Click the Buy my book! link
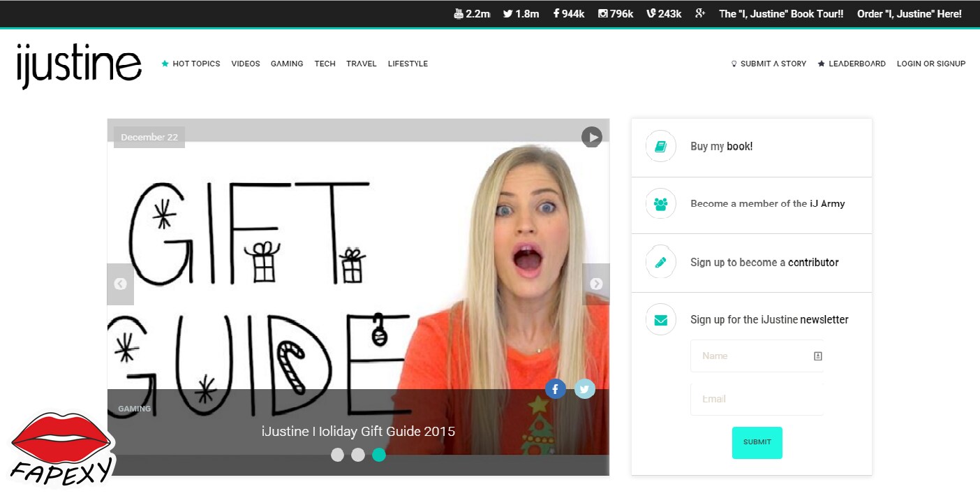980x496 pixels. click(x=722, y=147)
